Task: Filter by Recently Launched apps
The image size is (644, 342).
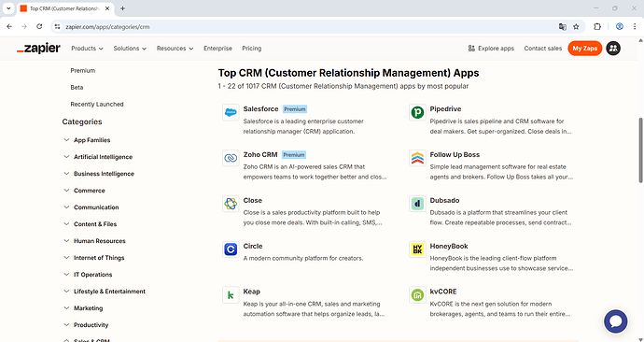Action: 97,105
